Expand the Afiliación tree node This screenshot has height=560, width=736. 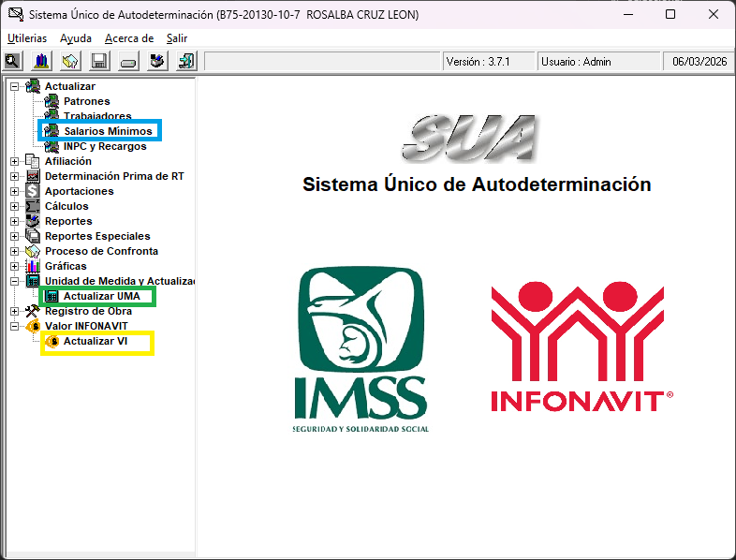tap(14, 161)
